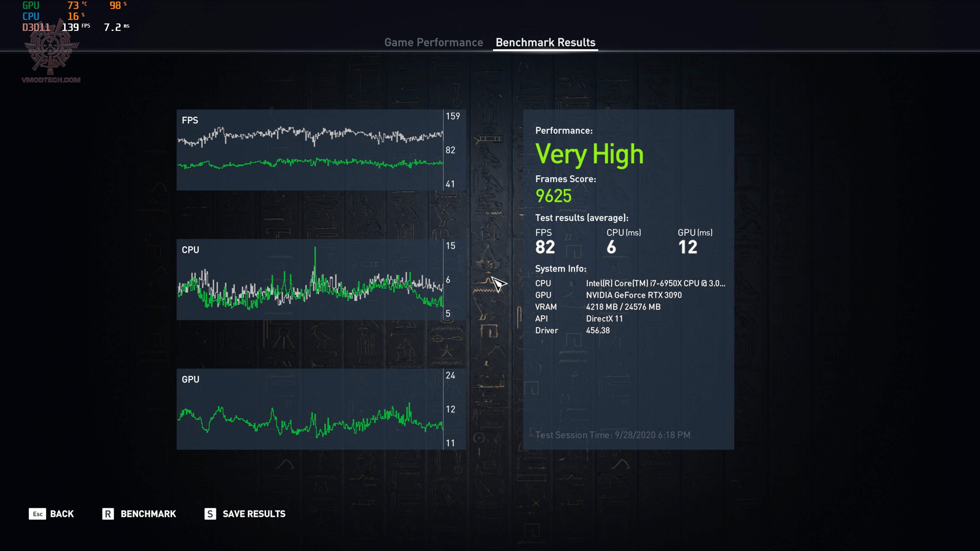Select the R keybind icon for benchmark

coord(108,513)
